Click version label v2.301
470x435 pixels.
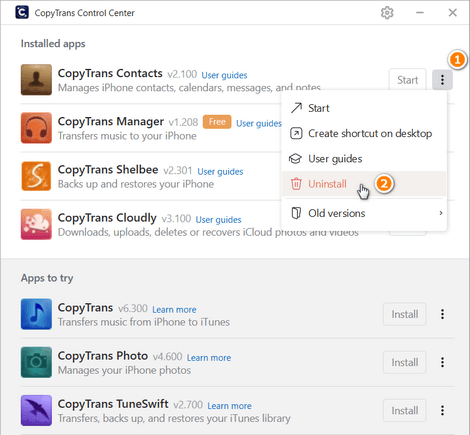[178, 171]
